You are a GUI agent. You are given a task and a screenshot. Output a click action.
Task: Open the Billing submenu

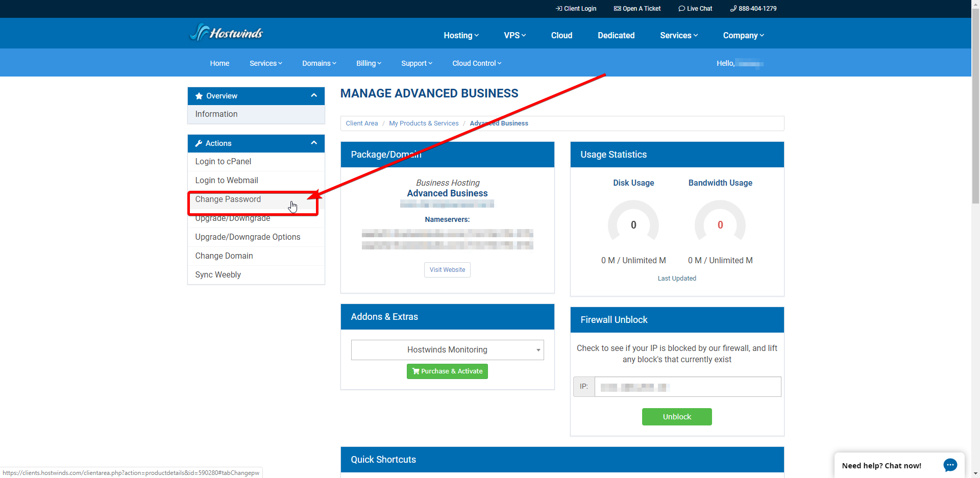pyautogui.click(x=369, y=63)
